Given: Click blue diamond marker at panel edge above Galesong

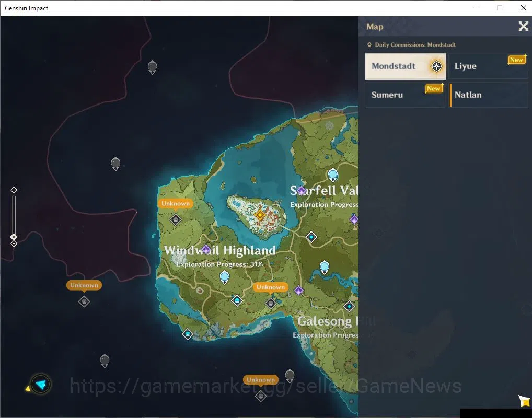Looking at the screenshot, I should point(349,306).
